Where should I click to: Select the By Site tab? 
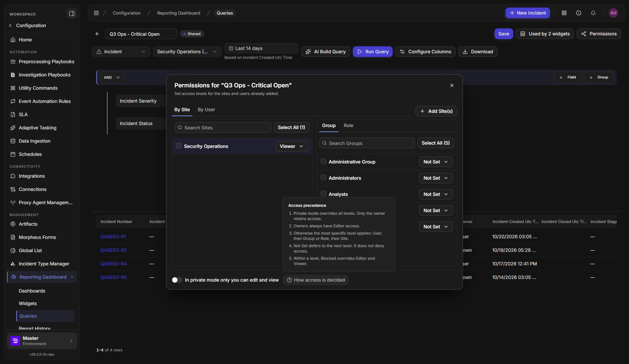tap(182, 110)
